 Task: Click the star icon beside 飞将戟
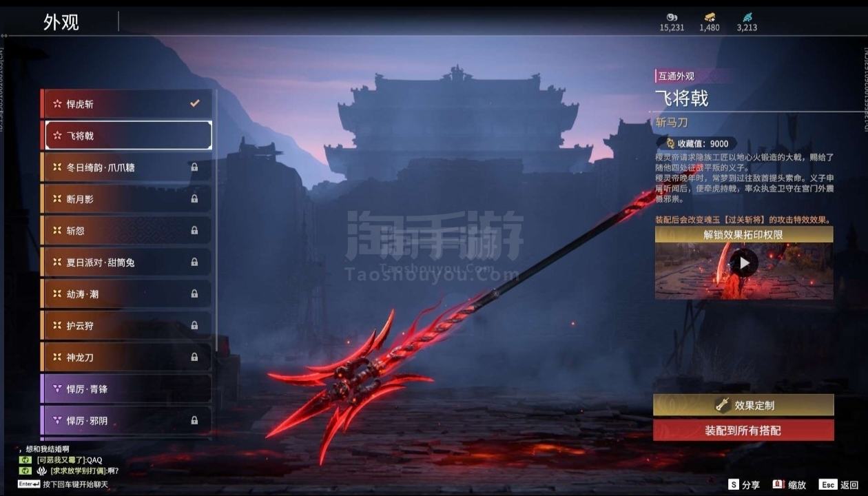click(x=57, y=136)
